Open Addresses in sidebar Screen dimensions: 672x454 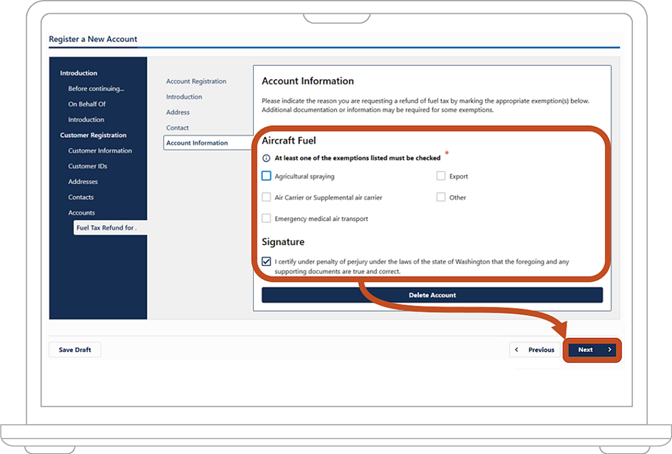click(x=83, y=182)
